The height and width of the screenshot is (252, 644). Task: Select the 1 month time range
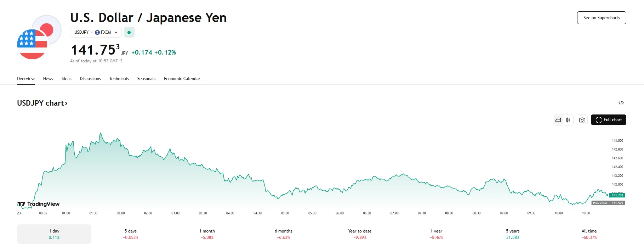pyautogui.click(x=207, y=234)
